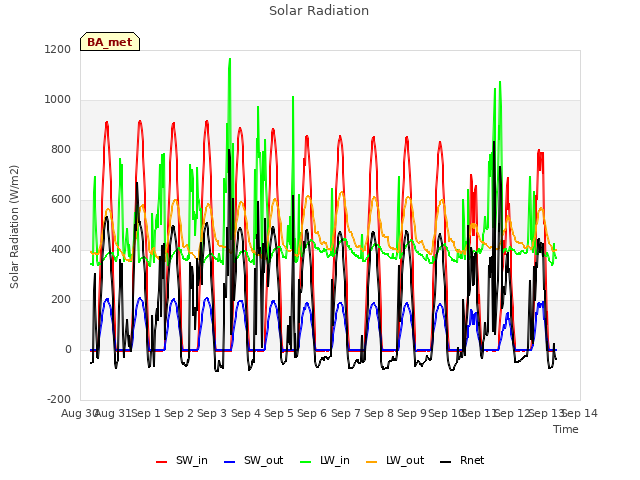This screenshot has width=640, height=480.
Task: Click the tallest green LW_in spike near Sep 3
Action: click(230, 60)
